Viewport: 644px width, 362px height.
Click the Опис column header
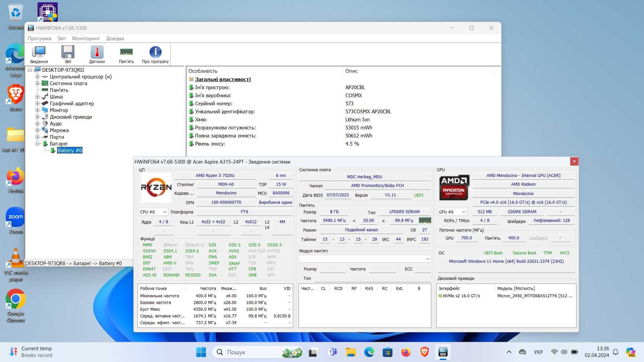point(418,71)
